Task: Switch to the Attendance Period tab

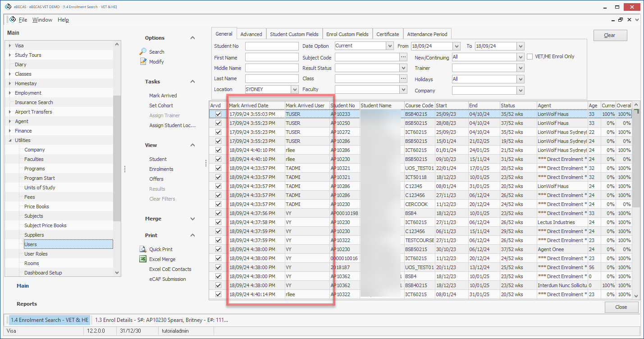Action: [427, 34]
